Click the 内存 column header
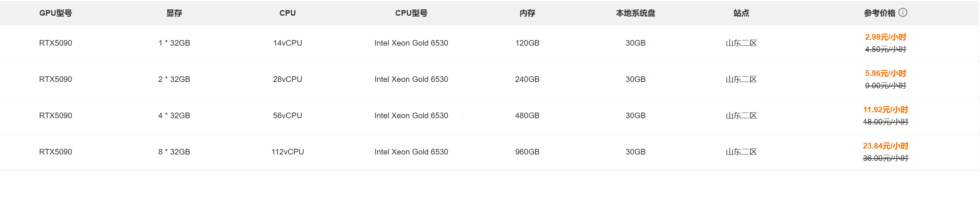Image resolution: width=980 pixels, height=202 pixels. pyautogui.click(x=527, y=13)
